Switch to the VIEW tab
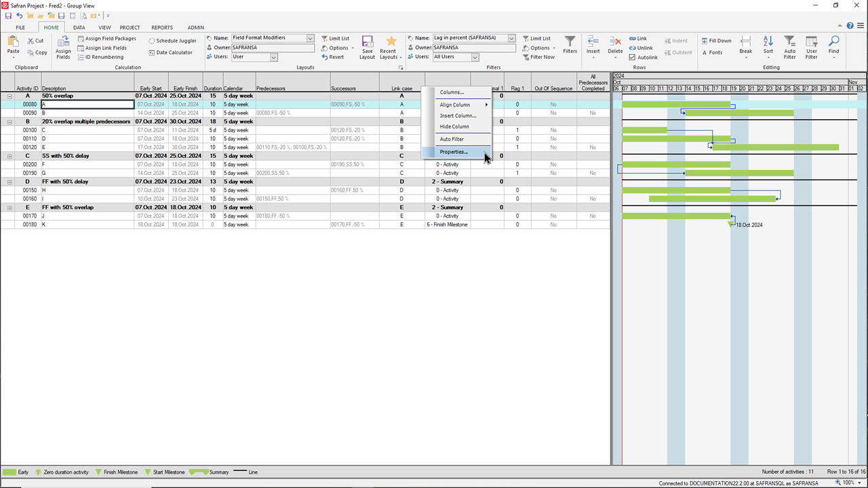 click(x=104, y=28)
